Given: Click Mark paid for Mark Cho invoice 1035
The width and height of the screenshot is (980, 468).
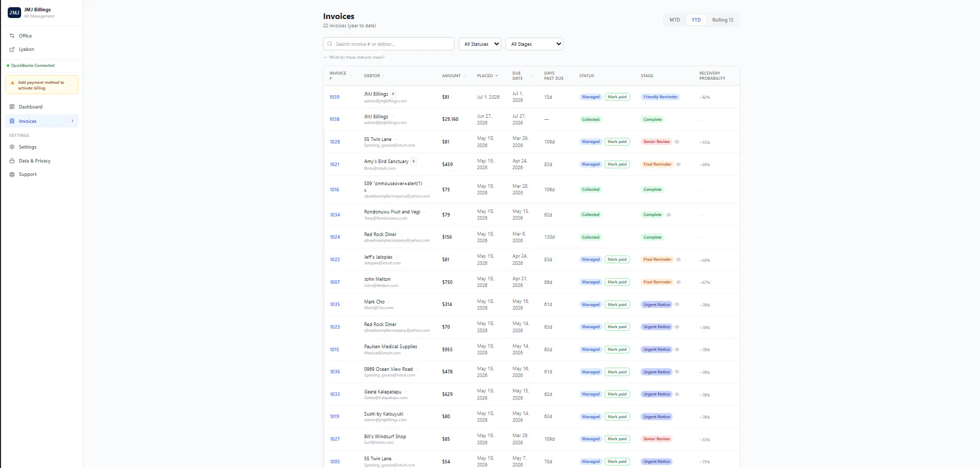Looking at the screenshot, I should click(617, 304).
